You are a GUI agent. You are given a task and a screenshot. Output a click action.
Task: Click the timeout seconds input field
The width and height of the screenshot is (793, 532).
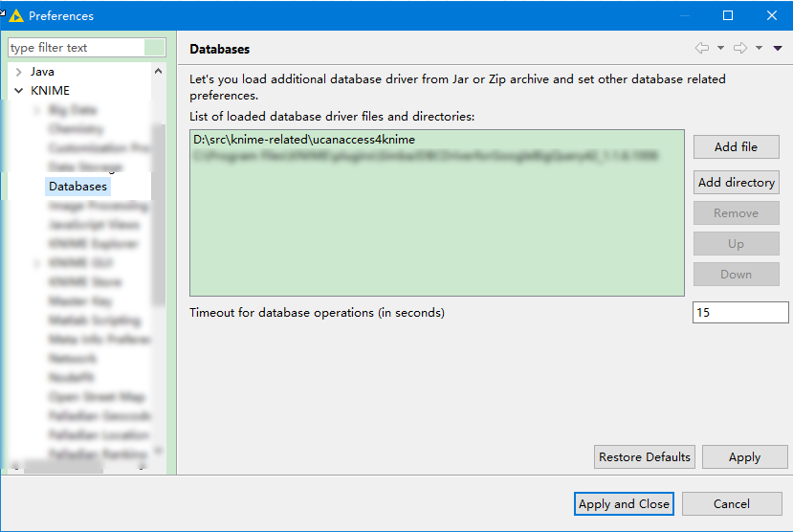[x=739, y=312]
